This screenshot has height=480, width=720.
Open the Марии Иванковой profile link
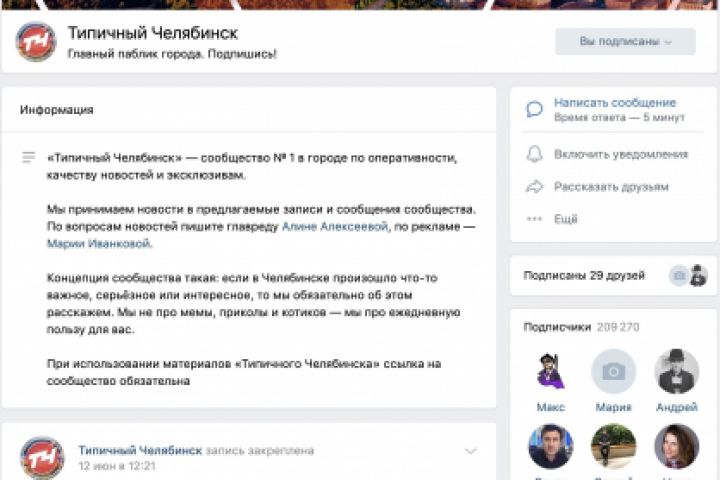click(x=99, y=243)
